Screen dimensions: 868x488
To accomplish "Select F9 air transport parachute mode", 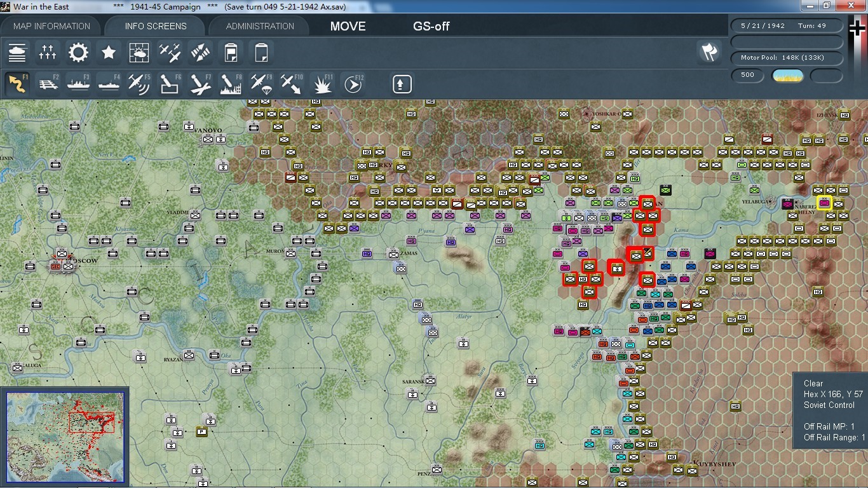I will click(261, 84).
